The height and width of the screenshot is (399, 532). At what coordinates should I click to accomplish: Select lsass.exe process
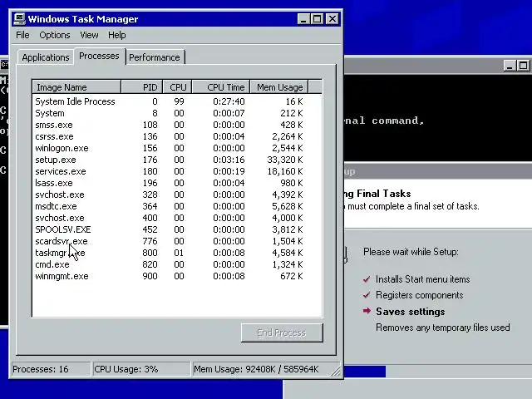[169, 183]
